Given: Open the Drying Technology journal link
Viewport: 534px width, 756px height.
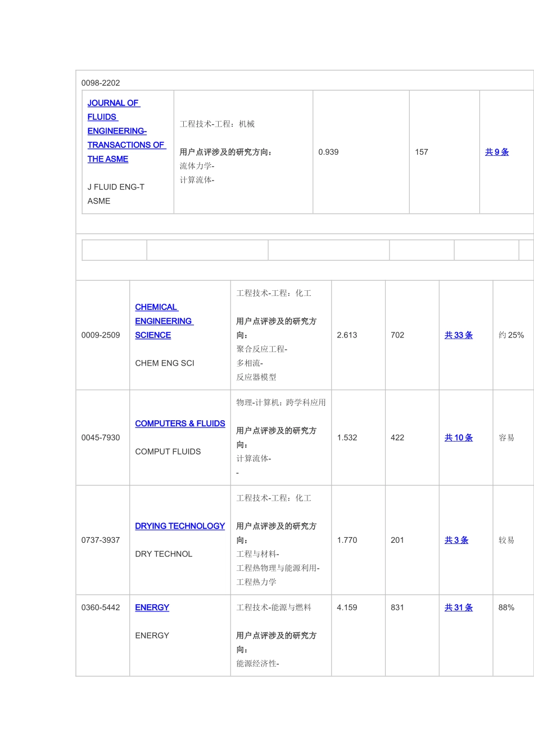Looking at the screenshot, I should pos(180,526).
